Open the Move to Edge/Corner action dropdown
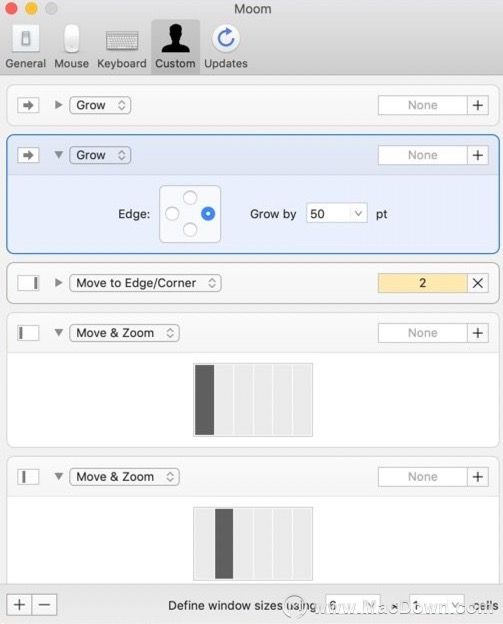The height and width of the screenshot is (624, 503). [145, 283]
